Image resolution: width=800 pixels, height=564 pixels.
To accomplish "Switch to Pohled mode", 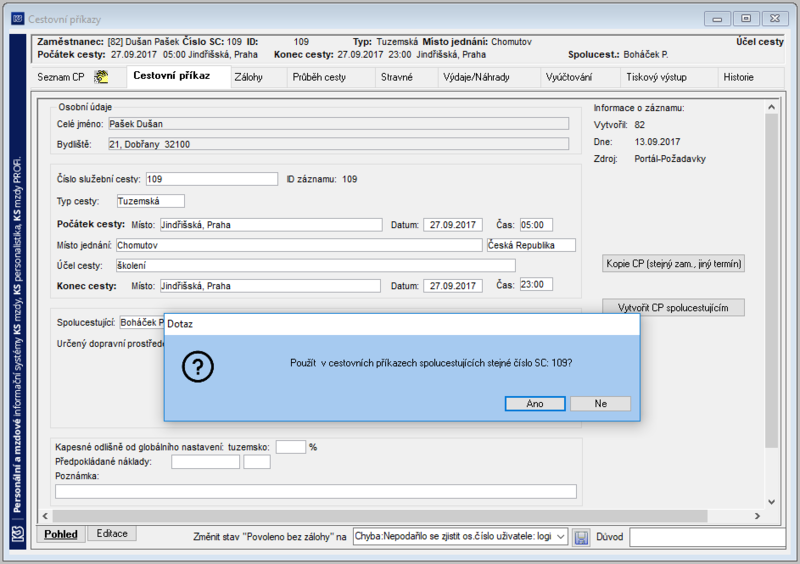I will 61,534.
